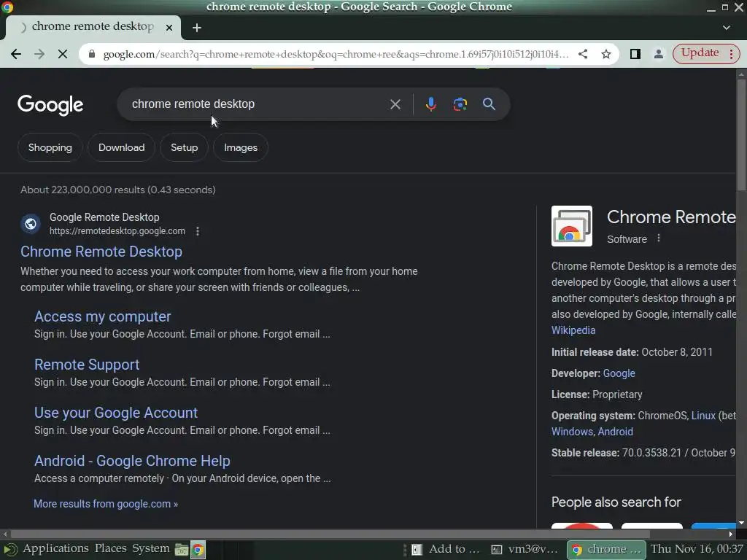Open the side panel icon
747x560 pixels.
(635, 54)
